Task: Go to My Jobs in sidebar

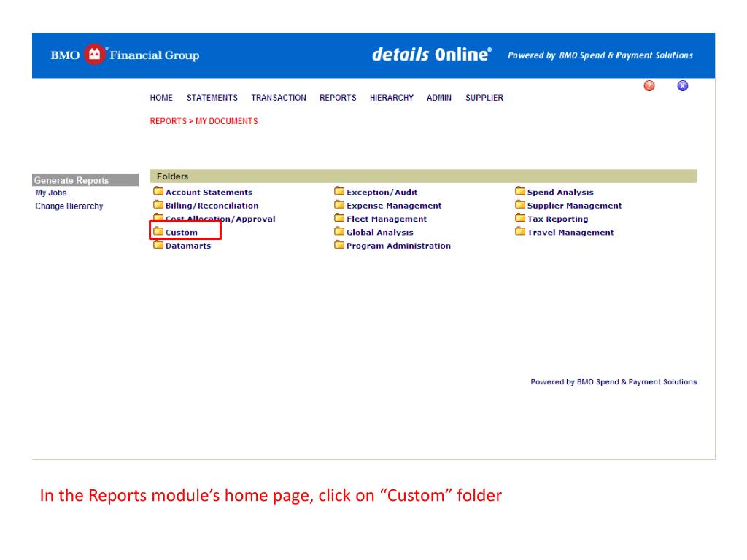Action: 51,192
